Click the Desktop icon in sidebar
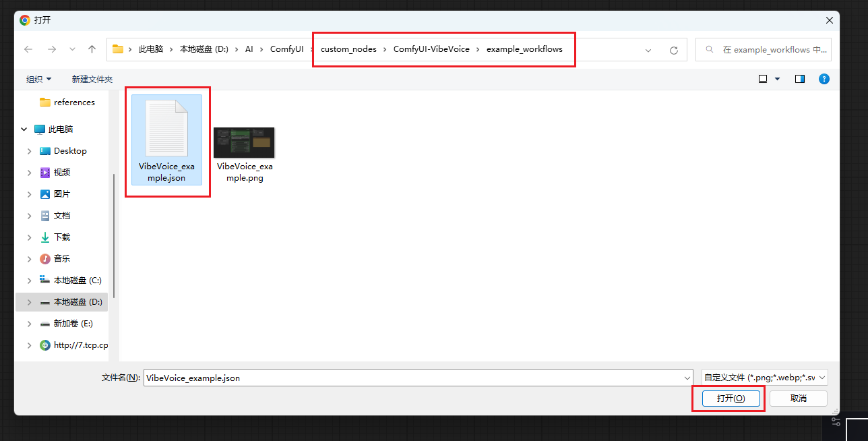The width and height of the screenshot is (868, 441). tap(45, 151)
